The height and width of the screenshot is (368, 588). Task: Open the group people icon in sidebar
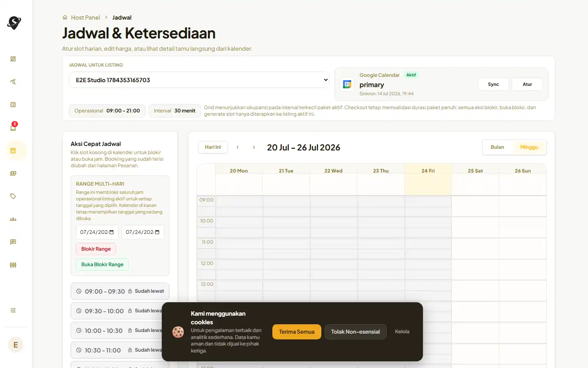point(13,219)
